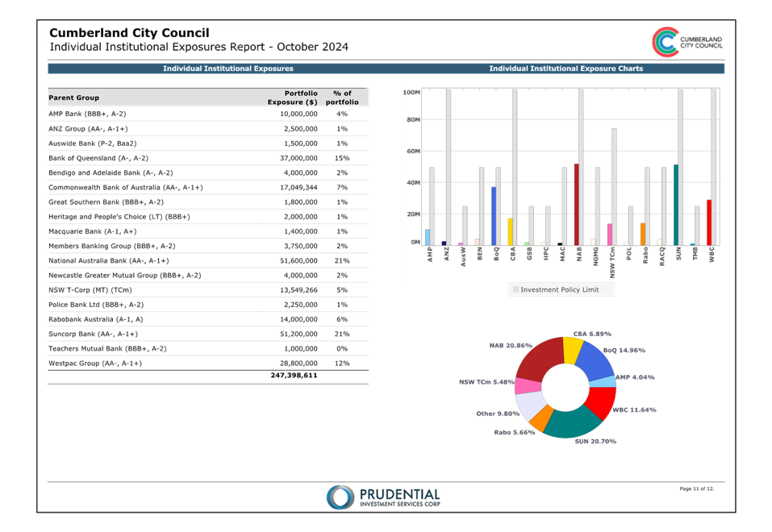The image size is (772, 532).
Task: Click the 'Bendigo and Adelaide Bank' row label
Action: click(111, 172)
